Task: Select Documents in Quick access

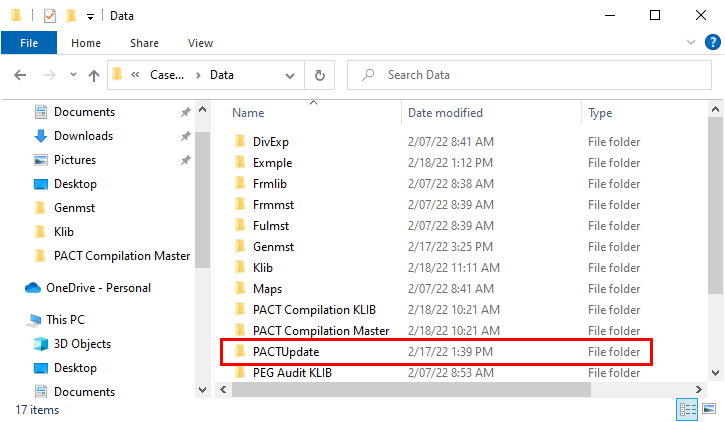Action: click(85, 112)
